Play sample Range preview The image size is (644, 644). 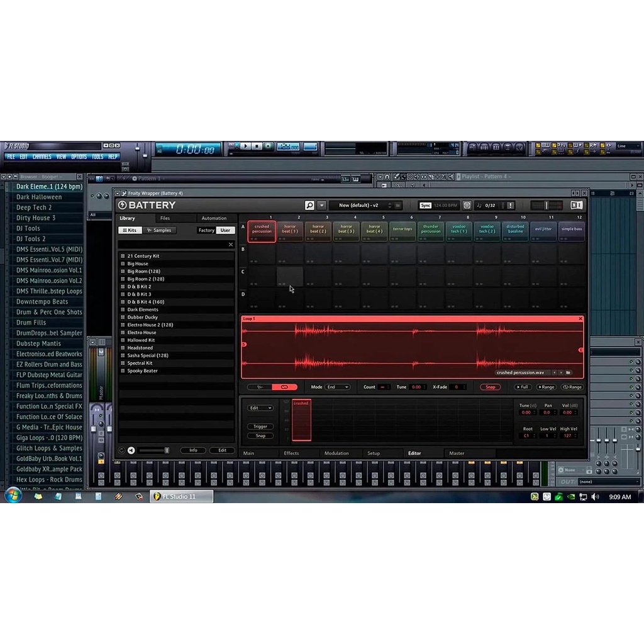pyautogui.click(x=547, y=387)
